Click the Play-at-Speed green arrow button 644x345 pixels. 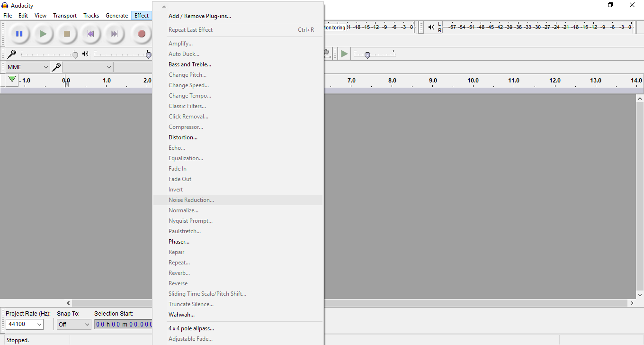(x=344, y=54)
